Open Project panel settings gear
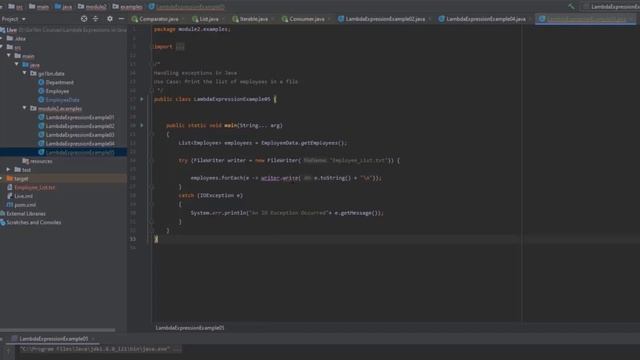Image resolution: width=640 pixels, height=360 pixels. pos(109,19)
